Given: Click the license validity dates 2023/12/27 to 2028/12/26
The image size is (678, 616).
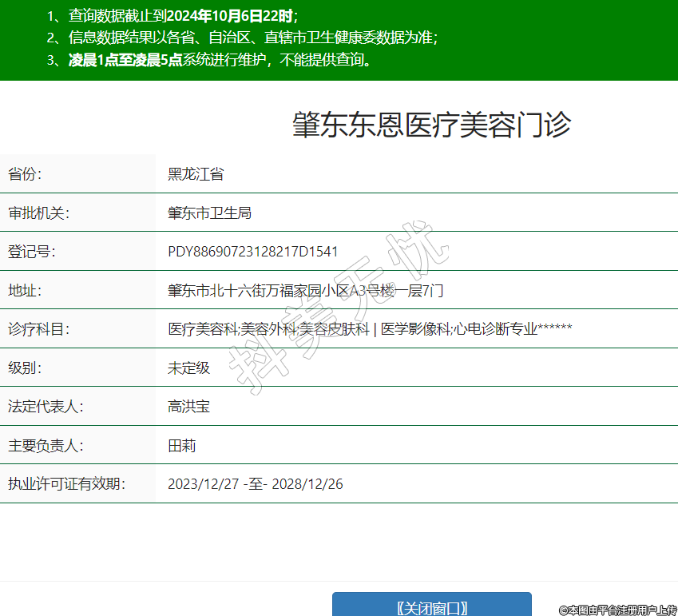Looking at the screenshot, I should (x=256, y=484).
